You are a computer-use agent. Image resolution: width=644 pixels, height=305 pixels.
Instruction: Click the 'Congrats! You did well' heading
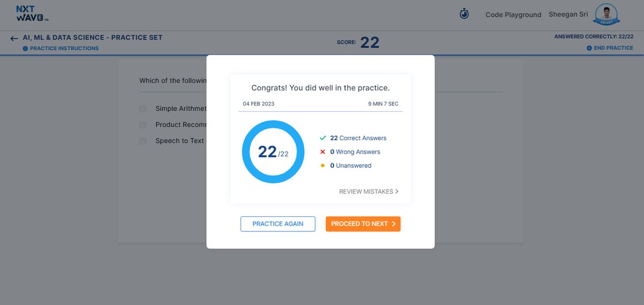click(320, 88)
